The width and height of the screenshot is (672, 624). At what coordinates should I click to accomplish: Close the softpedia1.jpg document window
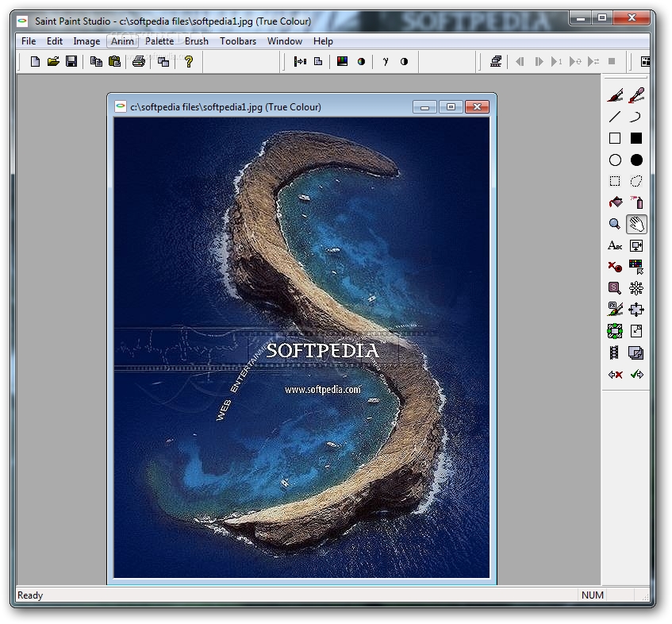[477, 107]
